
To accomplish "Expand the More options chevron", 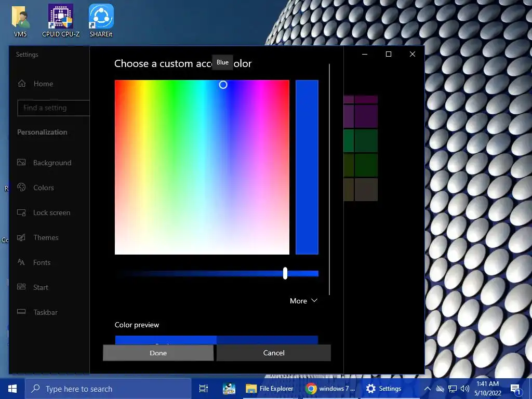I will pyautogui.click(x=314, y=301).
